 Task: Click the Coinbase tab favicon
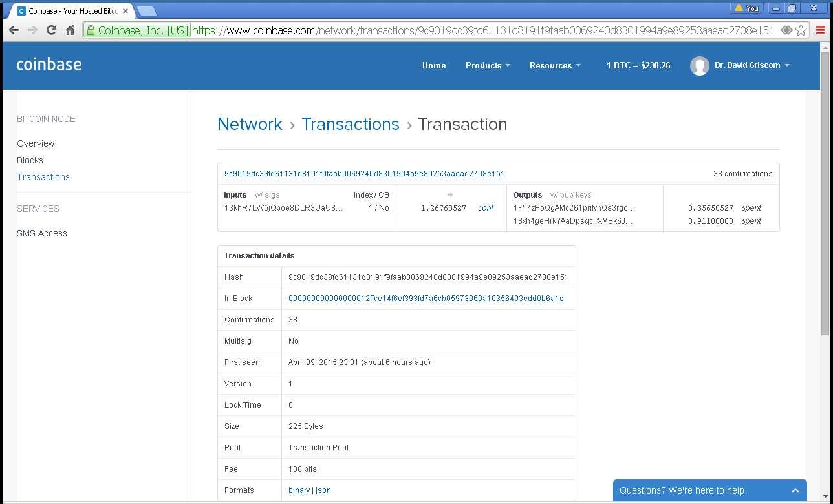click(21, 10)
